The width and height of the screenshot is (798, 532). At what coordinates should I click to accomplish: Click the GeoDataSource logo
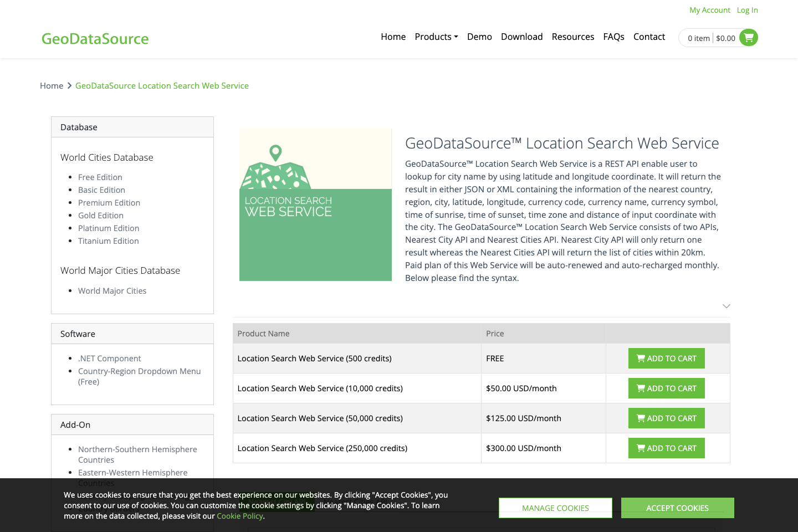pos(95,38)
